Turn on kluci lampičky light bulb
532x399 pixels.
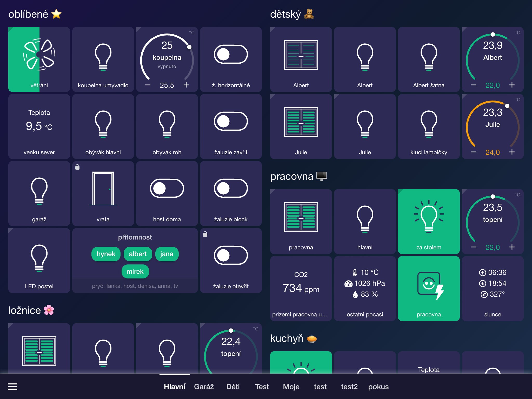click(x=429, y=127)
